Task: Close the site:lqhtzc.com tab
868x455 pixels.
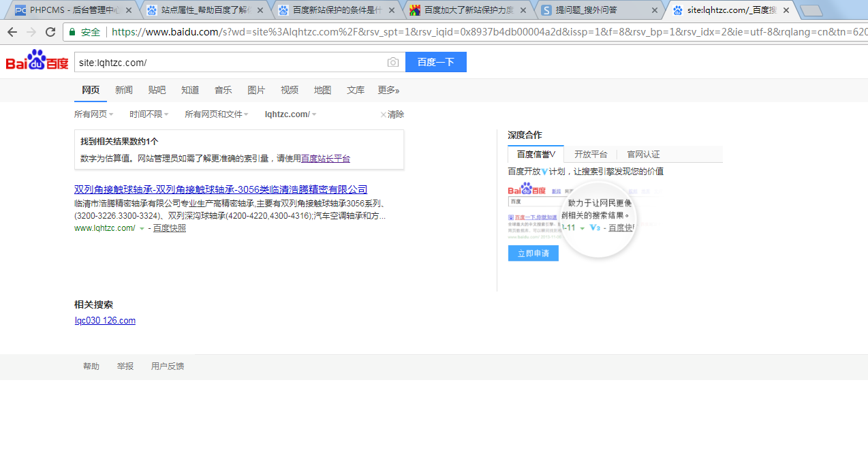Action: [786, 10]
